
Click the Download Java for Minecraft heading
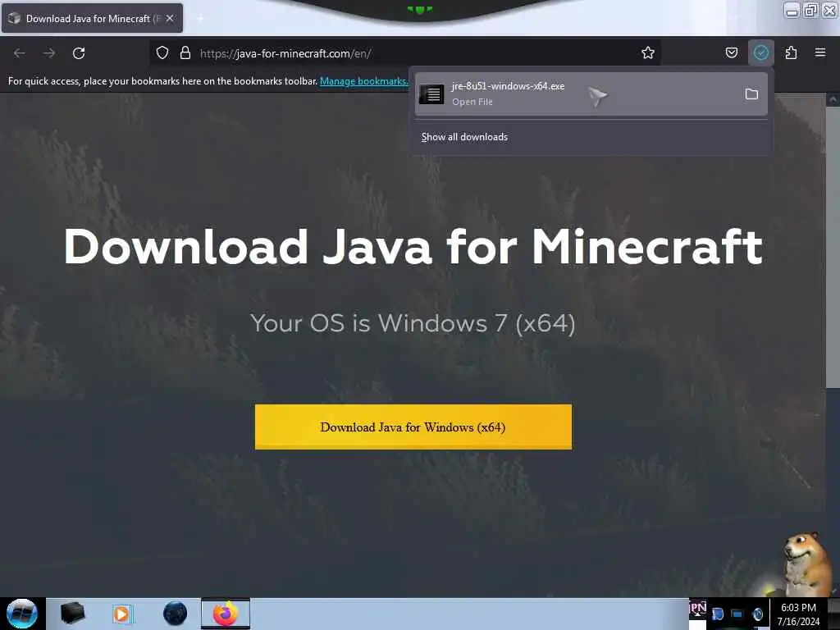coord(413,247)
